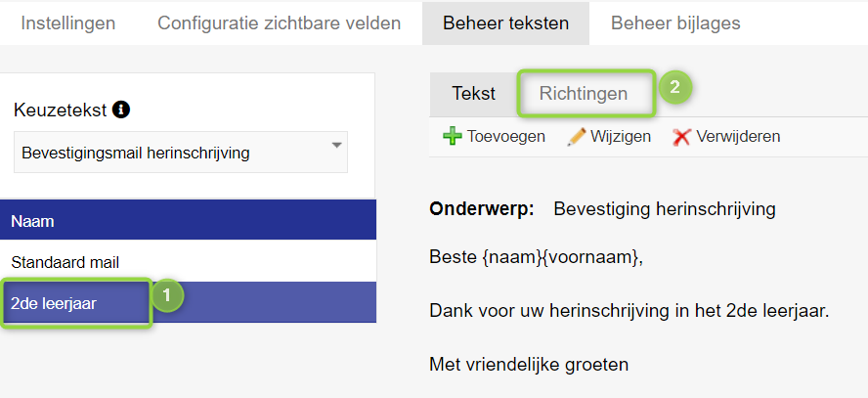Click the numbered badge 2 marker
The image size is (868, 398).
[674, 87]
